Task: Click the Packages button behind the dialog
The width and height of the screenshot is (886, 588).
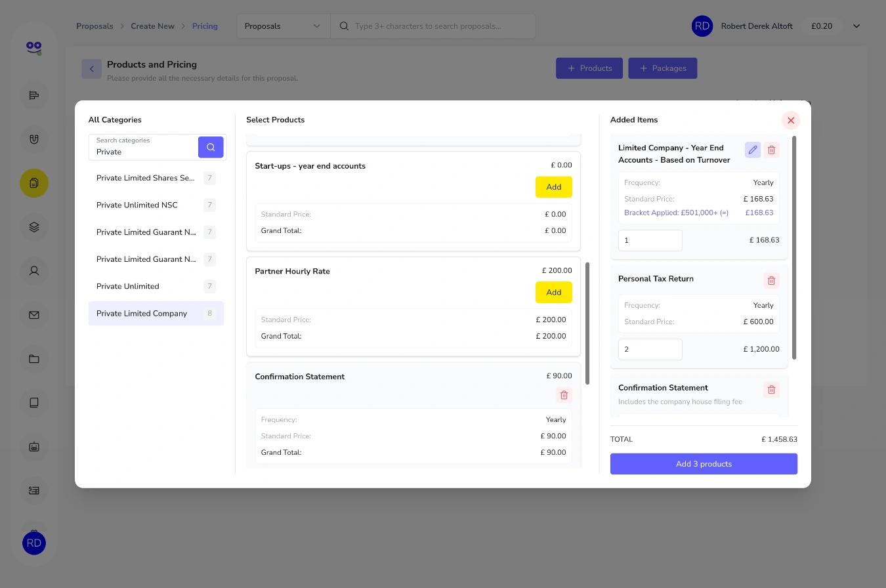Action: point(663,68)
